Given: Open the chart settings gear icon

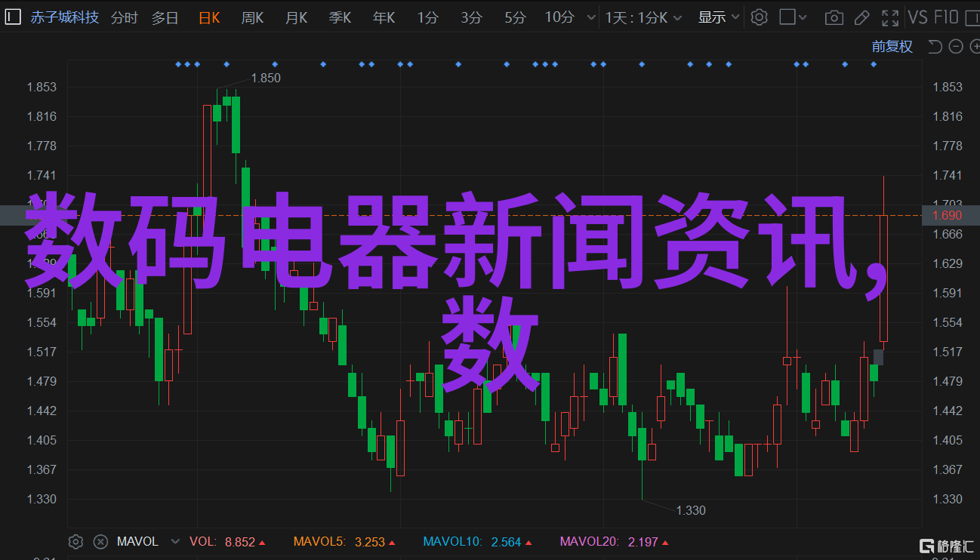Looking at the screenshot, I should coord(760,17).
